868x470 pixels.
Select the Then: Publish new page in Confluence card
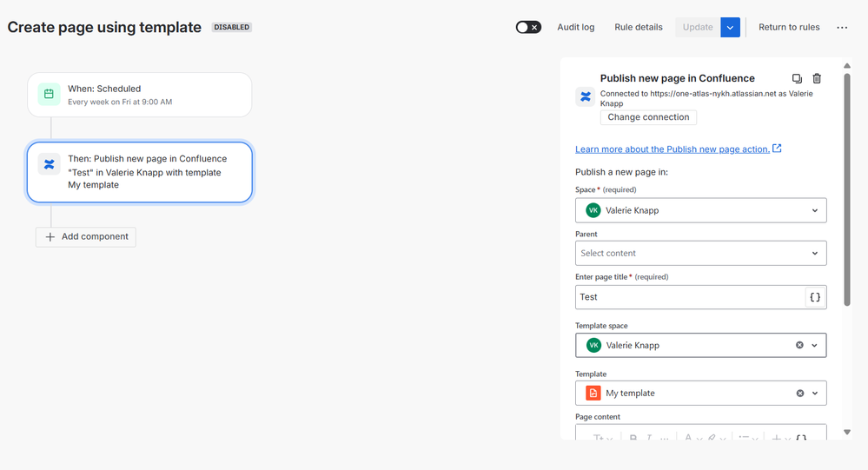[x=140, y=172]
